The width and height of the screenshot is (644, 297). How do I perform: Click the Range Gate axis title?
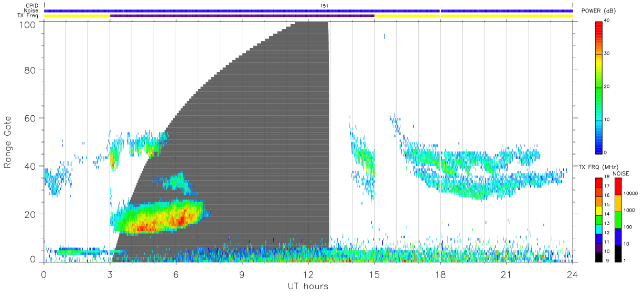click(x=8, y=142)
